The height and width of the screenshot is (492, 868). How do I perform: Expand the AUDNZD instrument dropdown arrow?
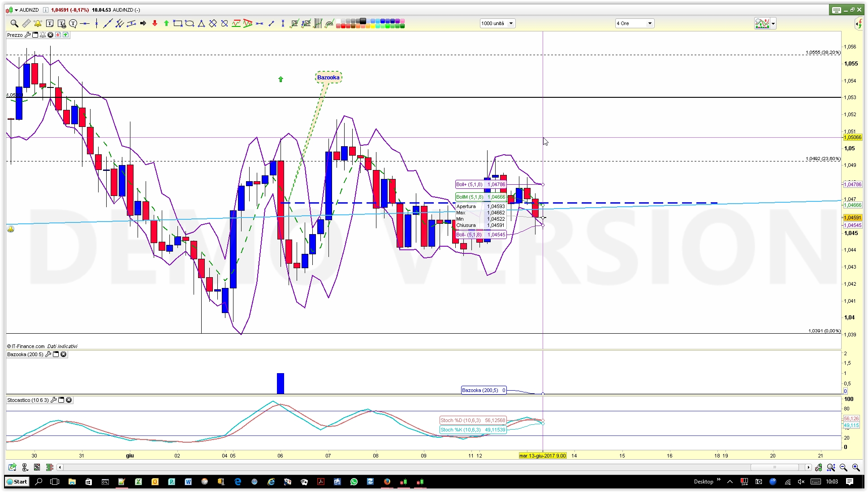click(x=16, y=10)
